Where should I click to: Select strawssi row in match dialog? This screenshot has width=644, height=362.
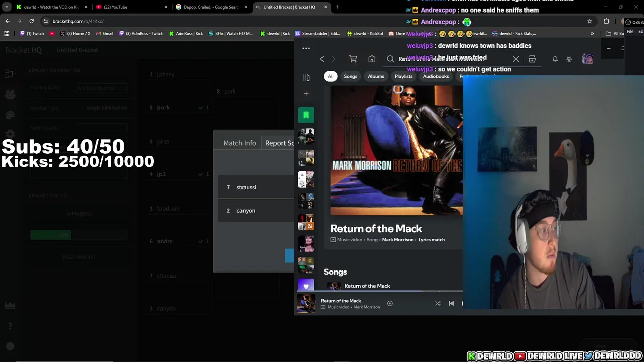257,187
